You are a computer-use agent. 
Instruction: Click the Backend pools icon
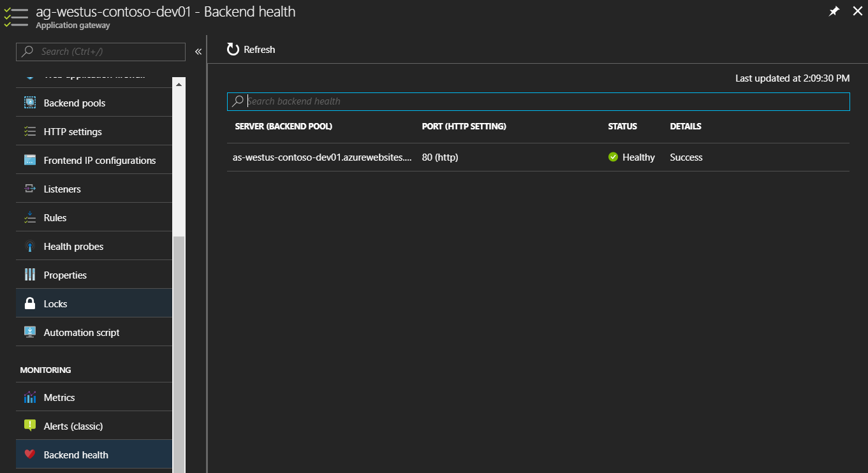pos(30,103)
